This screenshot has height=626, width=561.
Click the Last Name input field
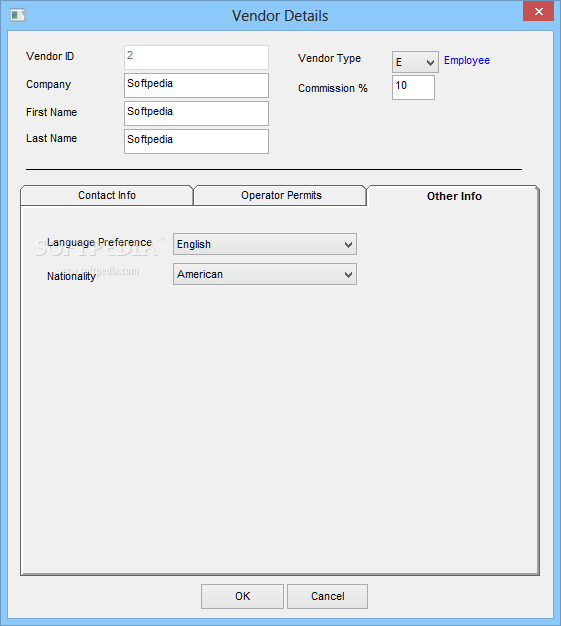[196, 141]
